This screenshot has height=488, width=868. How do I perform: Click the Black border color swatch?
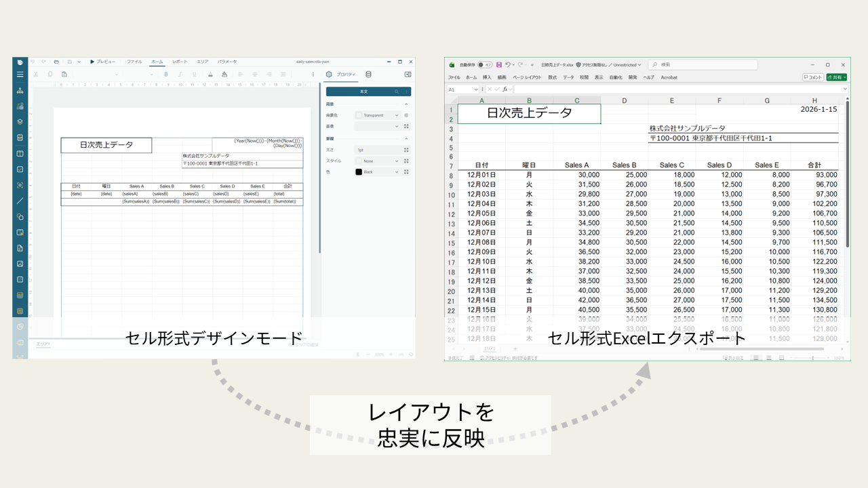point(359,172)
